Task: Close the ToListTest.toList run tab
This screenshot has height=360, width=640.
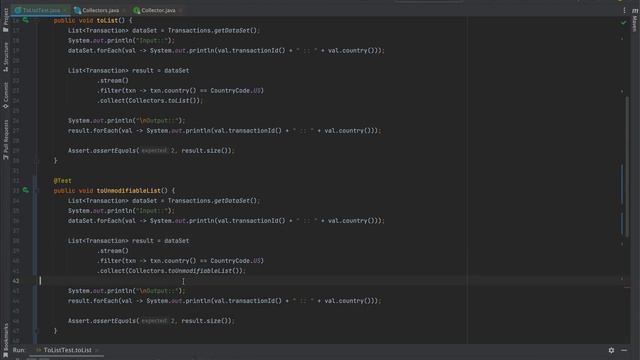Action: coord(97,350)
